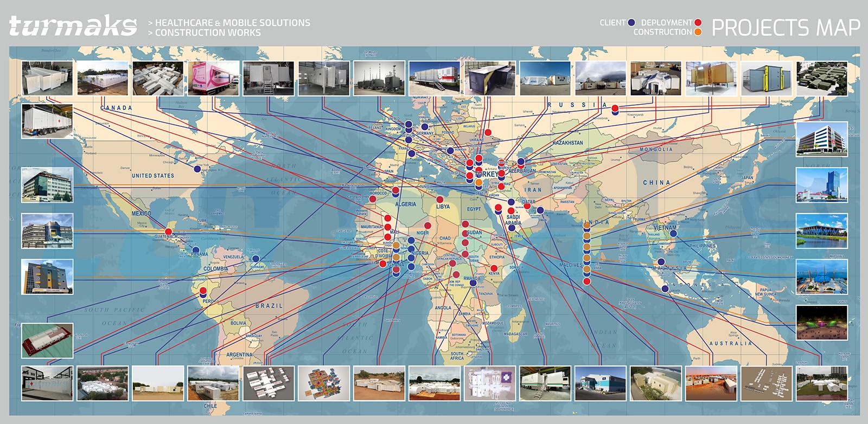Select the red marker at Guatemala
Viewport: 868px width, 424px height.
click(174, 232)
